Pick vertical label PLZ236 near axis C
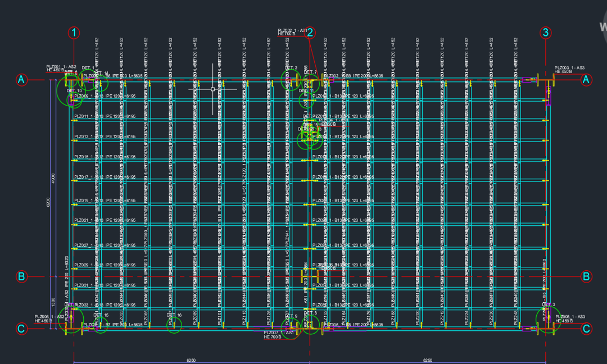The width and height of the screenshot is (607, 364). coord(491,317)
